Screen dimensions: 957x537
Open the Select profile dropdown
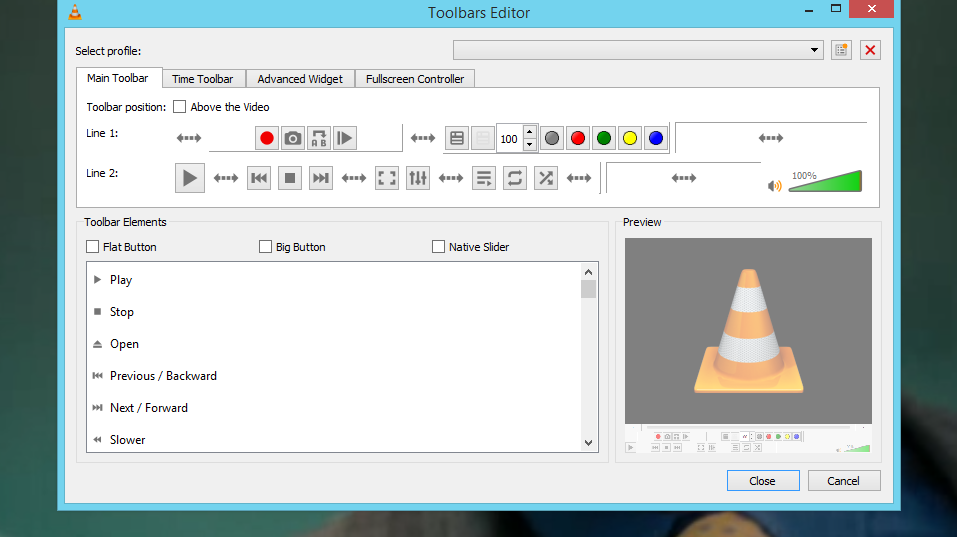tap(638, 50)
